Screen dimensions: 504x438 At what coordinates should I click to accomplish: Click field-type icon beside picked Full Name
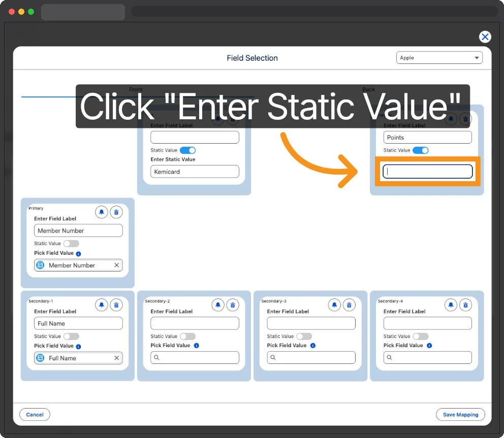(x=40, y=358)
